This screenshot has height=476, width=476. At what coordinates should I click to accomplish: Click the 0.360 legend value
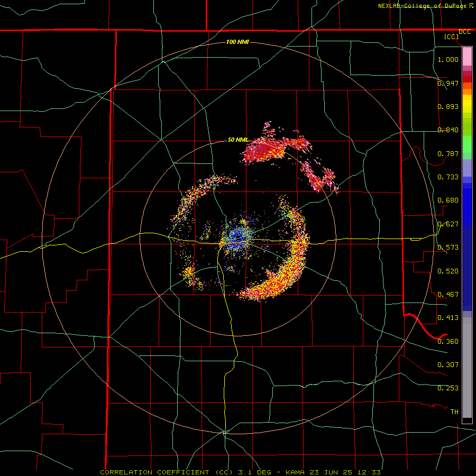click(448, 341)
